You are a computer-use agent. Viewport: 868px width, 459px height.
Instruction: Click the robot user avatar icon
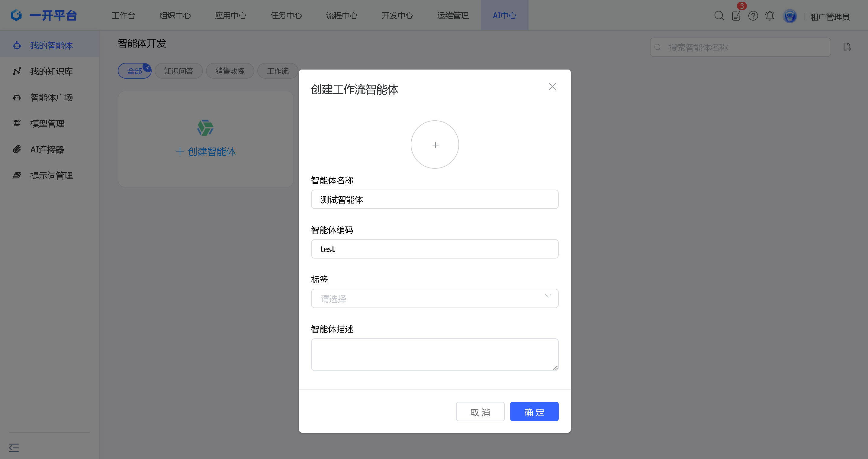(x=789, y=16)
